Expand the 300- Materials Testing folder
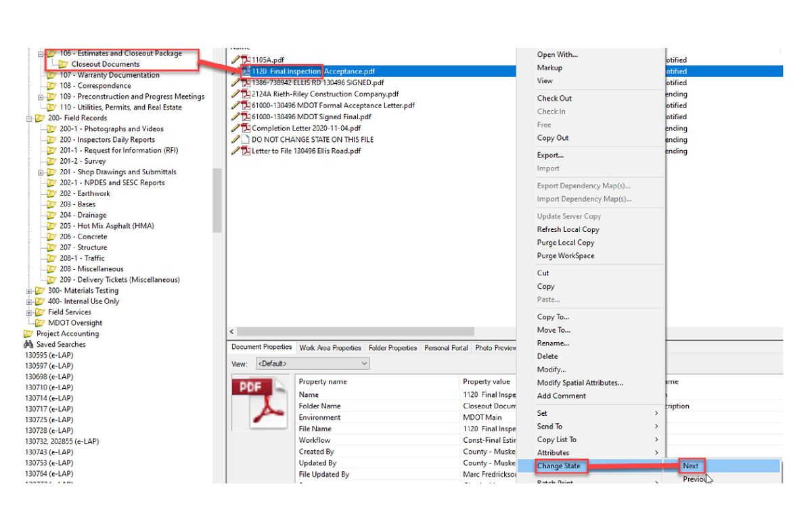 click(x=29, y=291)
